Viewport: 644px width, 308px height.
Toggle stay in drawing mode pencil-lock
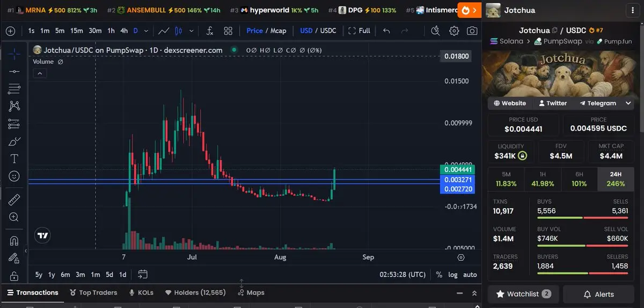click(x=14, y=258)
